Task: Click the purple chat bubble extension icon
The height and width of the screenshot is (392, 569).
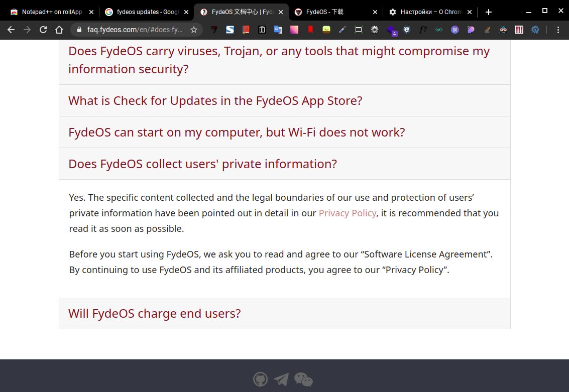Action: coord(471,30)
